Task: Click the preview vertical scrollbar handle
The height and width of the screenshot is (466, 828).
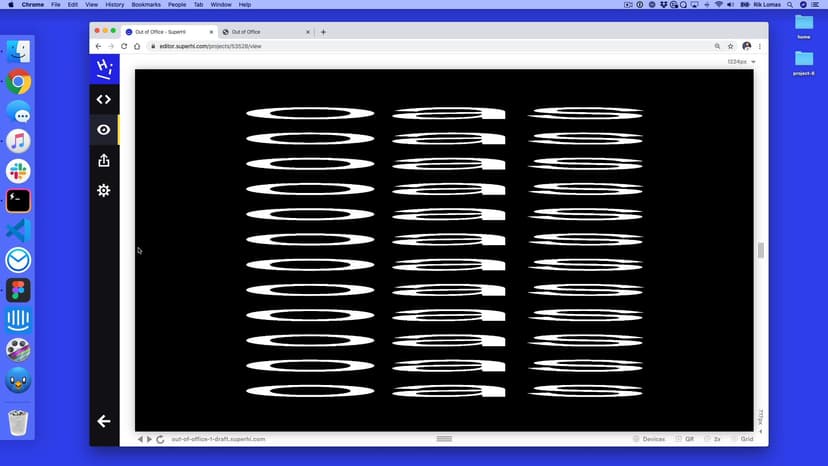Action: click(x=760, y=250)
